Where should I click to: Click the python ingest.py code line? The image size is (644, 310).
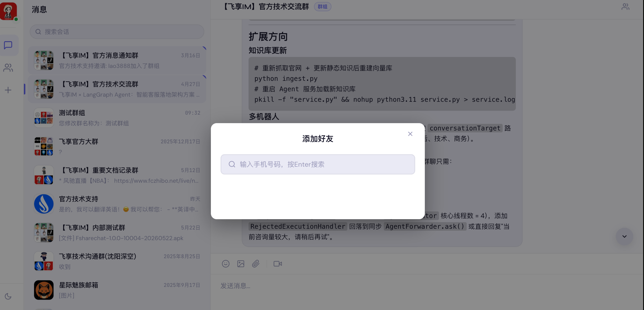[x=286, y=79]
